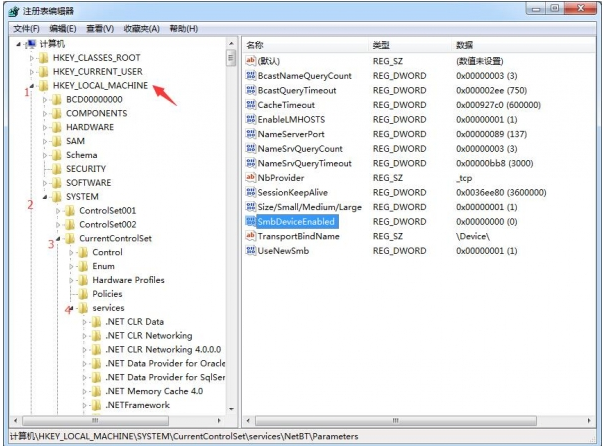Click the DWORD icon beside NameSrvQueryTimeout
Viewport: 602px width, 446px height.
point(250,163)
